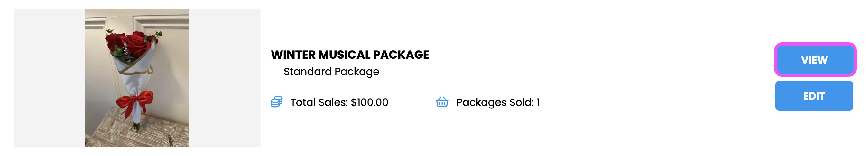Screen dimensions: 868x156
Task: Click the Standard Package subtitle
Action: coord(331,72)
